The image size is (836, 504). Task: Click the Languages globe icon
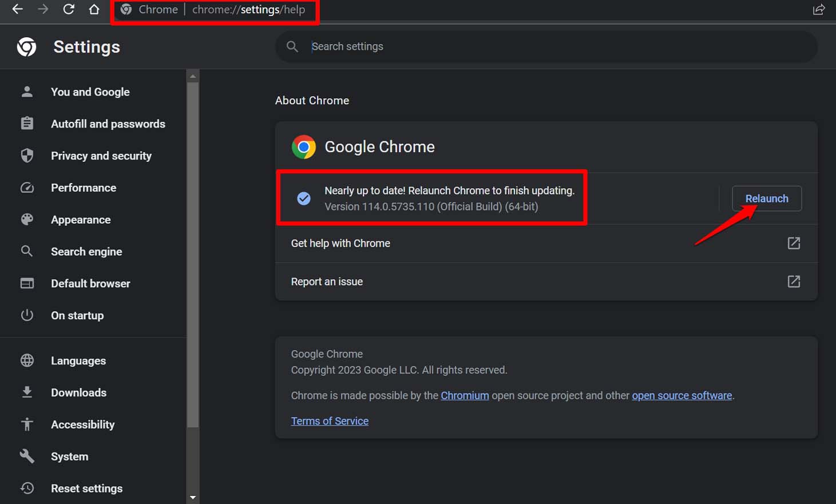point(27,360)
